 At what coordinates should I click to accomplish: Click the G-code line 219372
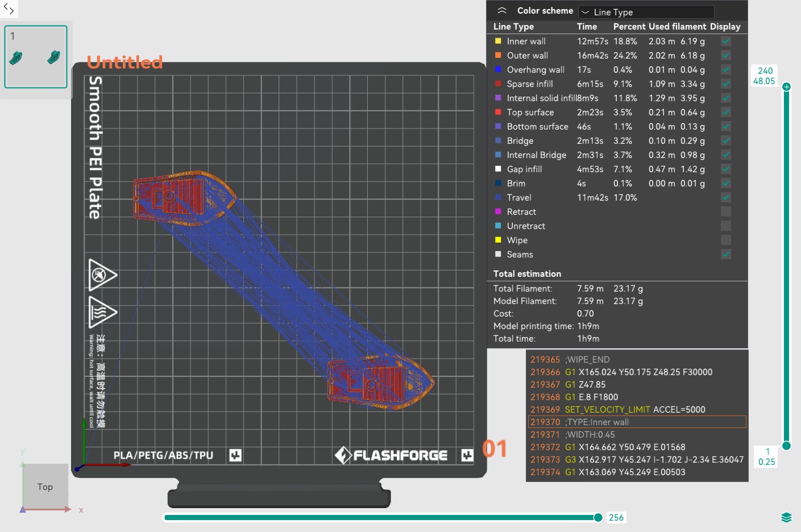click(625, 447)
